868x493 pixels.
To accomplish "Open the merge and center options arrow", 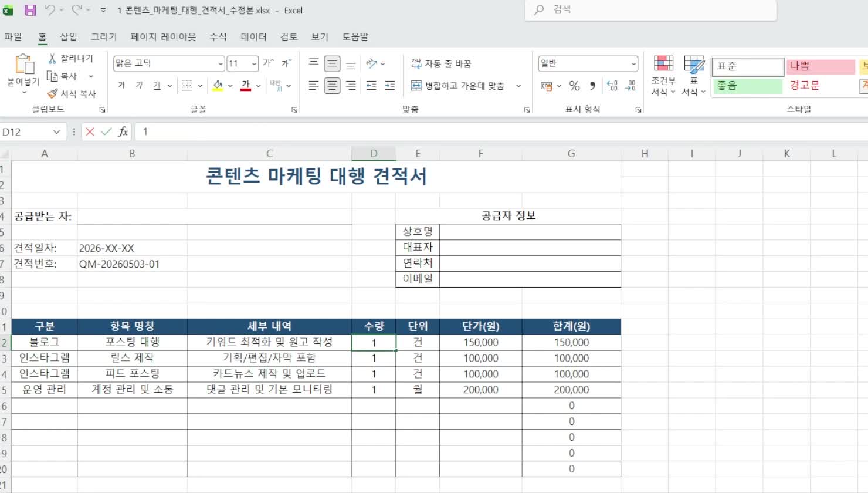I will (x=518, y=86).
